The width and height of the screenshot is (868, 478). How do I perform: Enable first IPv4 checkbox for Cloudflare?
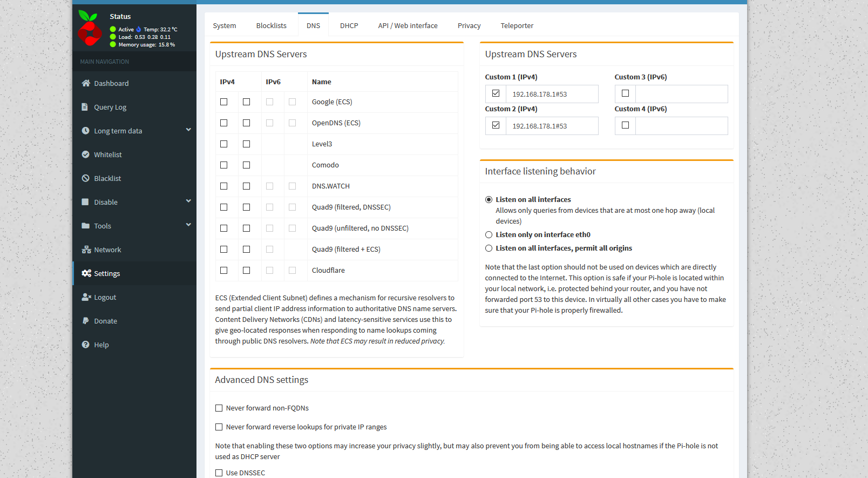pos(224,271)
